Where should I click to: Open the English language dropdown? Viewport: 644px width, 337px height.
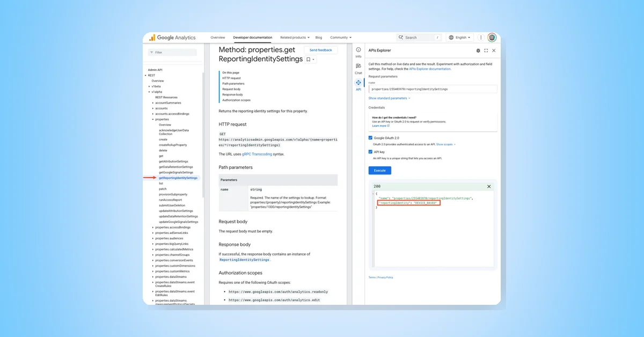[x=460, y=38]
